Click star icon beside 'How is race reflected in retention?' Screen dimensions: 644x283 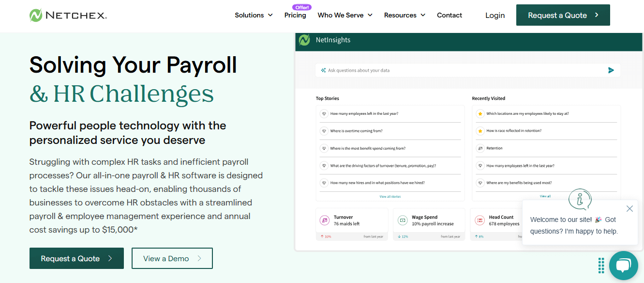[x=480, y=131]
